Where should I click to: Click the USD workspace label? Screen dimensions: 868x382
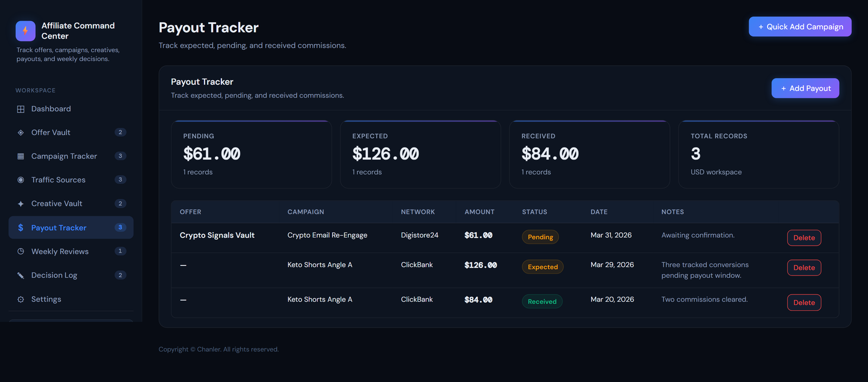pyautogui.click(x=716, y=172)
